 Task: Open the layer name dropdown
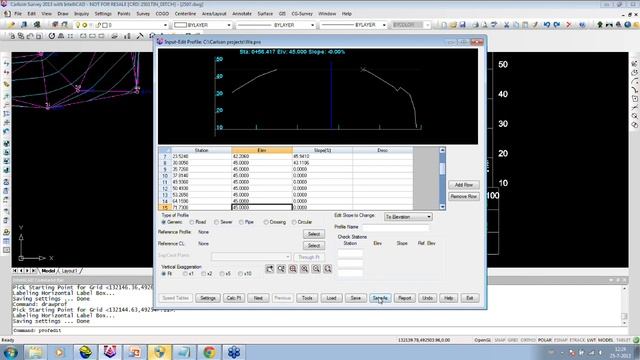pyautogui.click(x=165, y=25)
